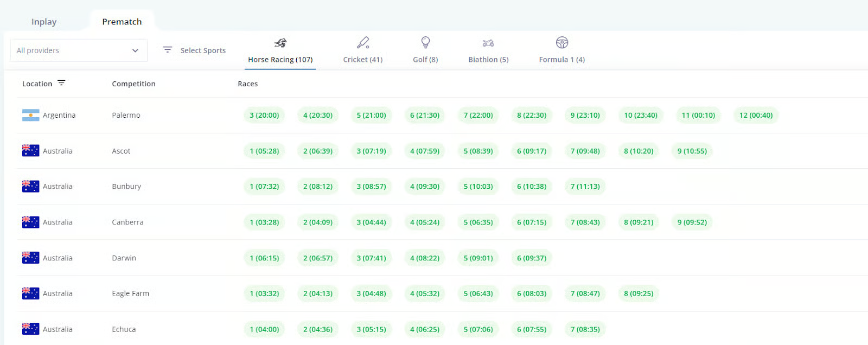Open the Cricket sport icon
Viewport: 868px width, 345px height.
362,43
